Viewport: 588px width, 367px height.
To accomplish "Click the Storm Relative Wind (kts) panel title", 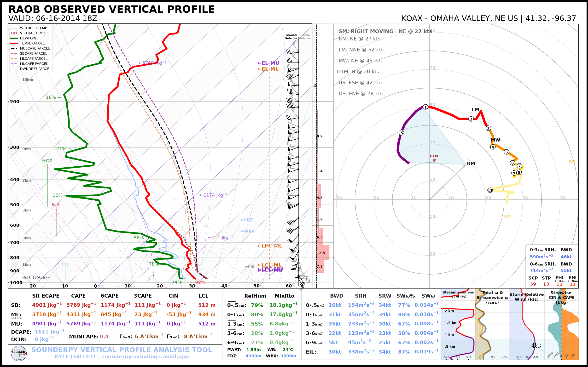I will (527, 297).
